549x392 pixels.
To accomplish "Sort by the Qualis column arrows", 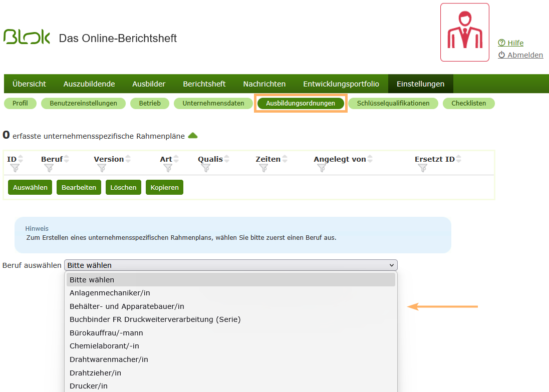I will click(227, 159).
